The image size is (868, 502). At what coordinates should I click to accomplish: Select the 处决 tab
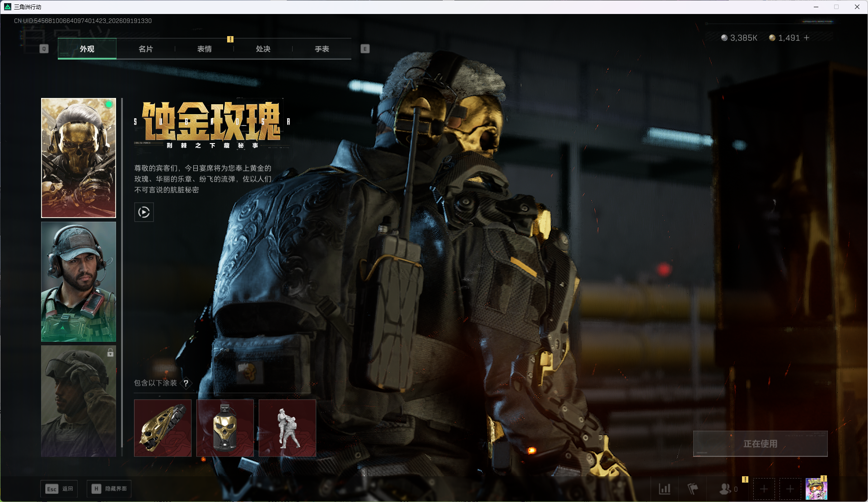coord(263,49)
